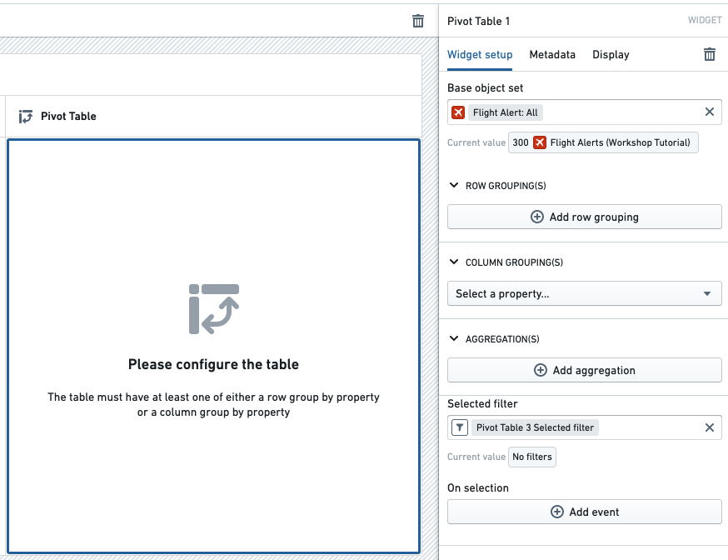Switch to the Widget setup tab
This screenshot has width=728, height=560.
(x=480, y=55)
